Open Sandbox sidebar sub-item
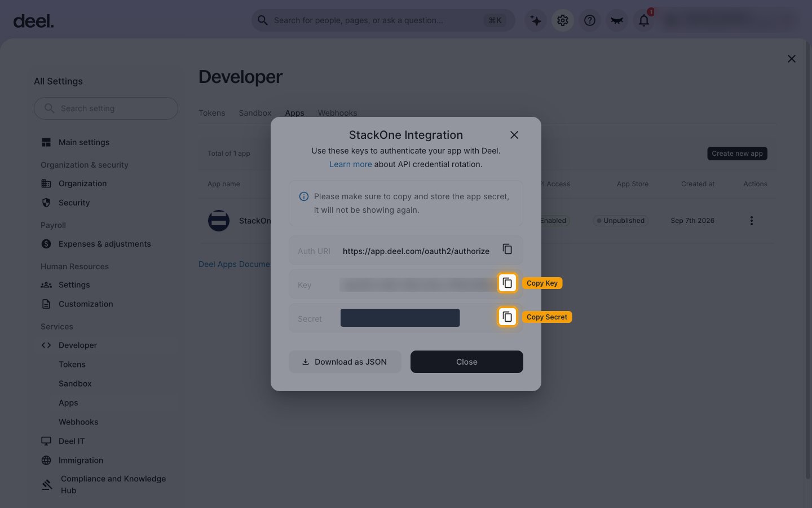 75,384
